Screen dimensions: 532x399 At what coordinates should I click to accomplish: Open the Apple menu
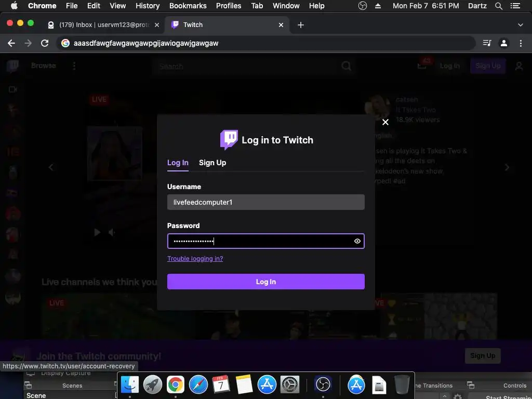[14, 6]
